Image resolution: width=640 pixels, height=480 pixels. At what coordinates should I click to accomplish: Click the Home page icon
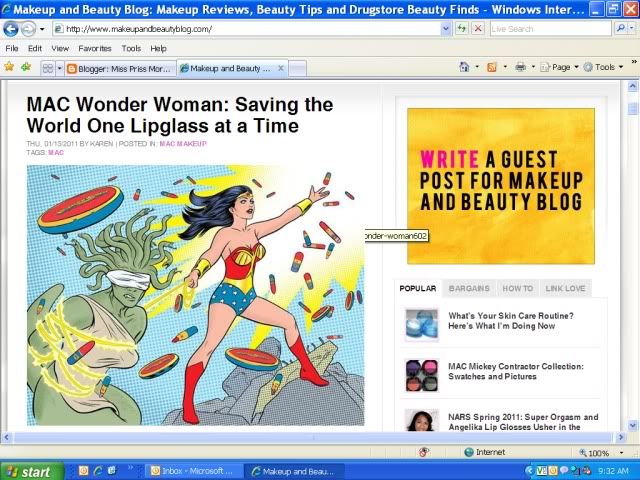pyautogui.click(x=464, y=67)
